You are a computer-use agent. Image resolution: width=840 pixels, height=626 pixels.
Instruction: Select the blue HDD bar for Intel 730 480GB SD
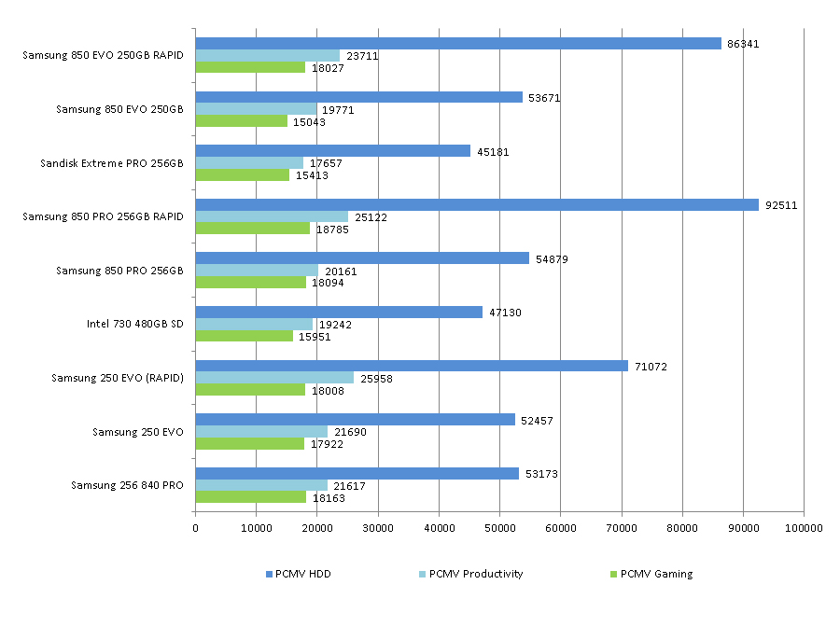point(339,312)
